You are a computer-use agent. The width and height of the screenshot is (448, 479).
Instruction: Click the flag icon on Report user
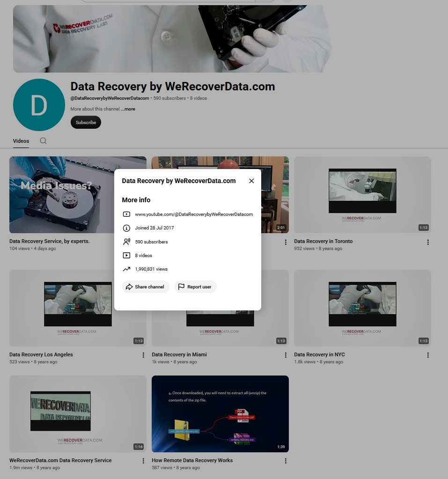click(181, 287)
